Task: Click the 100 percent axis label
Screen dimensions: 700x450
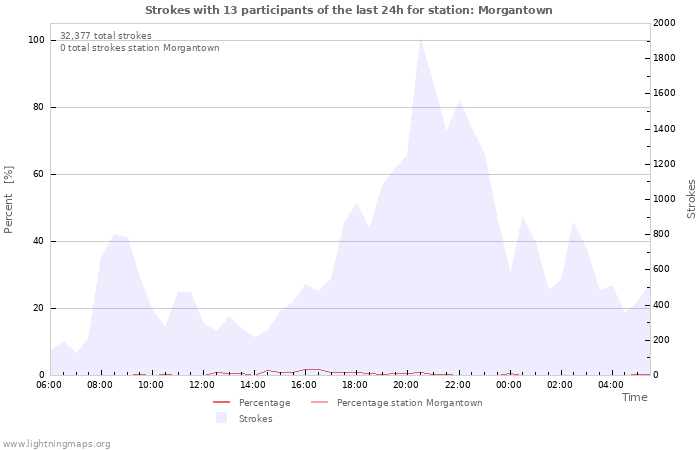Action: (36, 40)
